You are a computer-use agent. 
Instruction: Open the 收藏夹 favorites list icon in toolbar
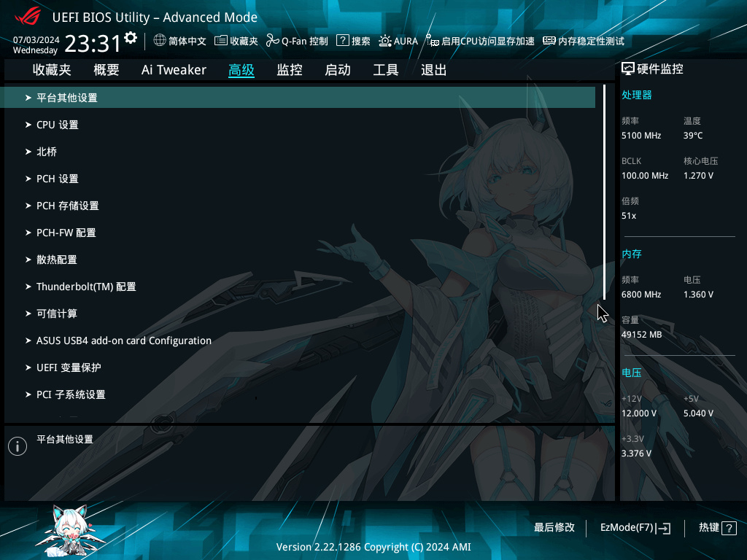220,41
